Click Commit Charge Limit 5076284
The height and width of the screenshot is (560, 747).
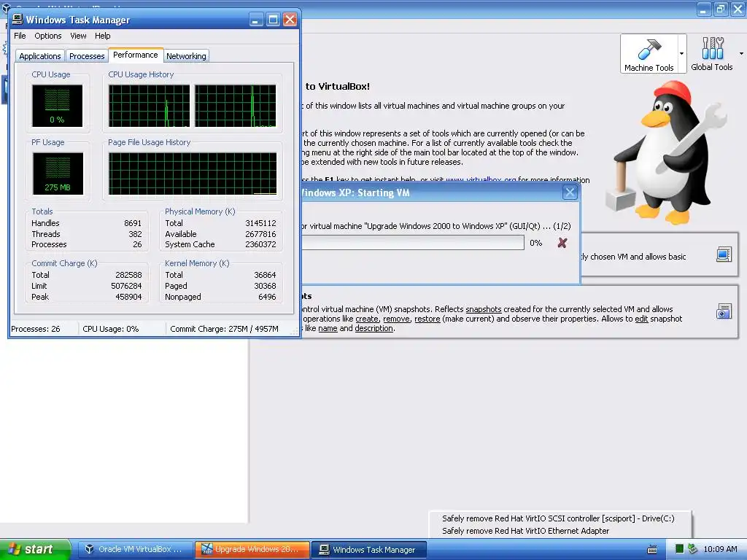(126, 286)
